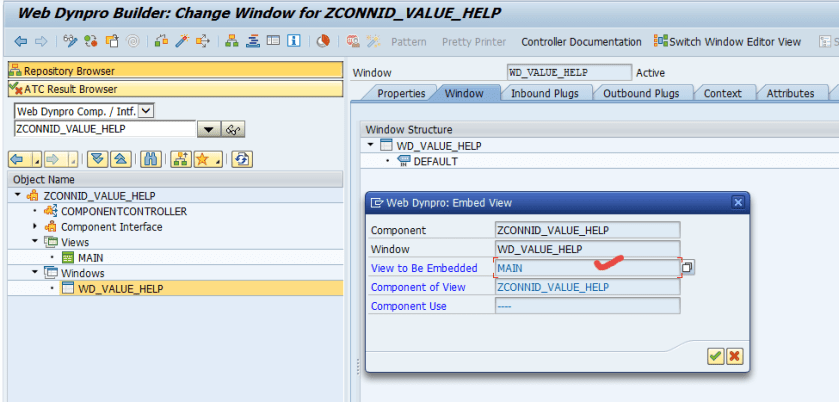Click the pie chart Fullscreen icon

pos(323,41)
